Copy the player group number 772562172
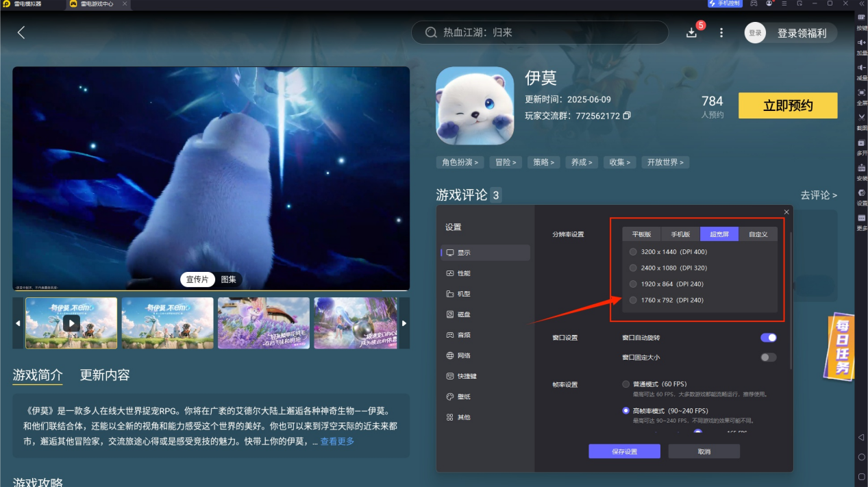 627,116
